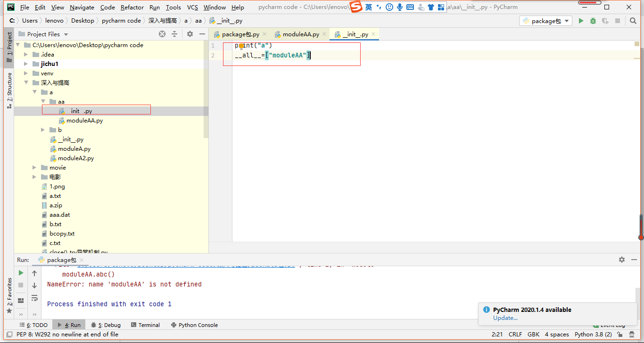Open the package包 run configuration dropdown
This screenshot has height=343, width=644.
coord(545,21)
